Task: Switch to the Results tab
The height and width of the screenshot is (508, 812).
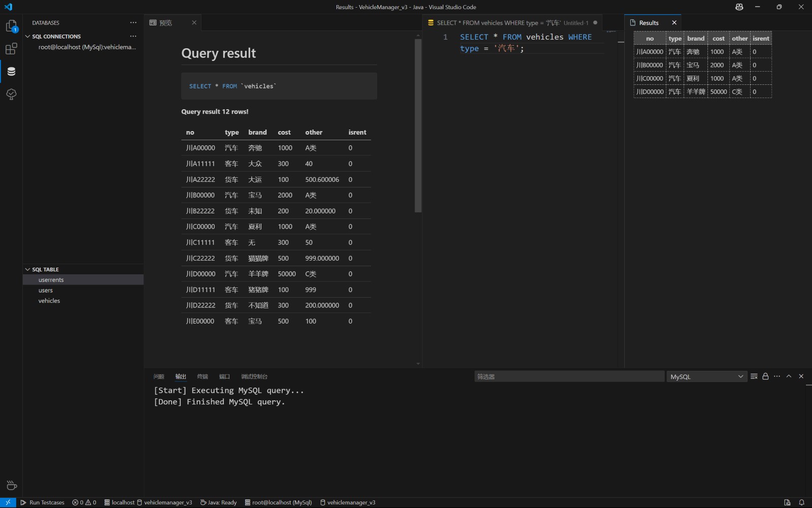Action: 648,23
